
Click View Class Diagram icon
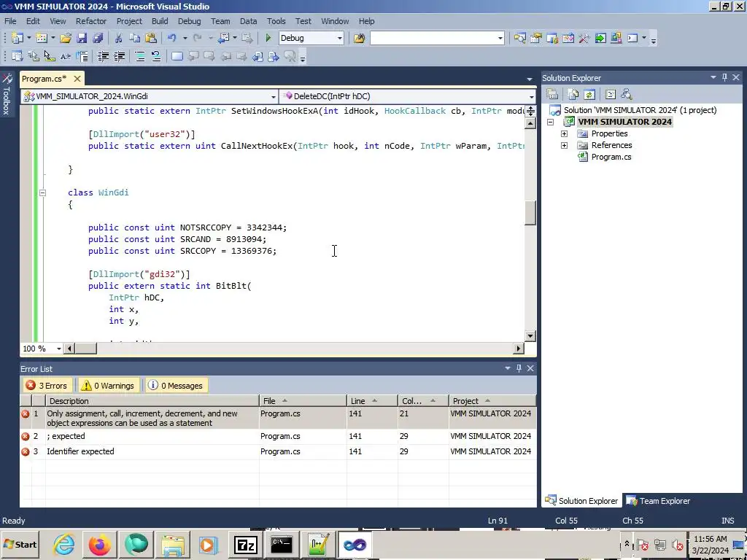pyautogui.click(x=627, y=94)
